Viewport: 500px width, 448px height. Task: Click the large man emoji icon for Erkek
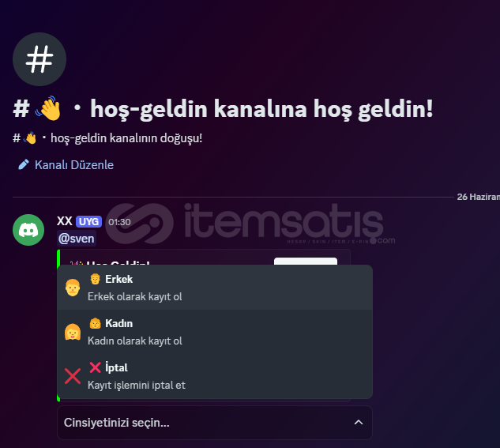73,288
